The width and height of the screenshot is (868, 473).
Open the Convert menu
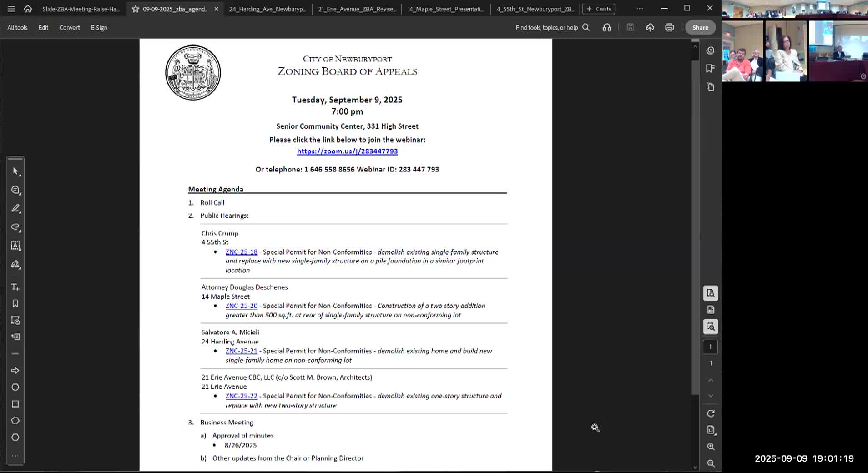pyautogui.click(x=70, y=27)
